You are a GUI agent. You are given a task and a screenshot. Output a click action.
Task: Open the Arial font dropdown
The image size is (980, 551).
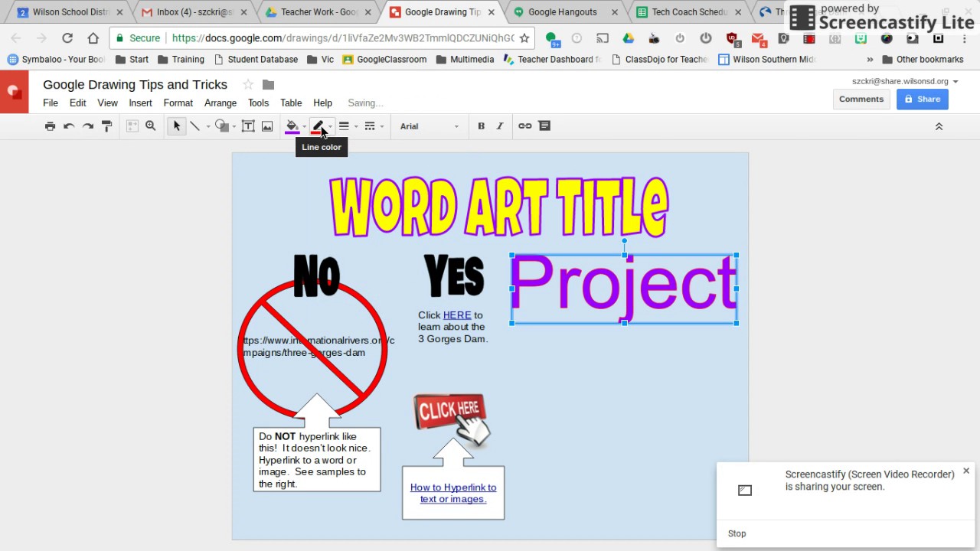point(429,126)
